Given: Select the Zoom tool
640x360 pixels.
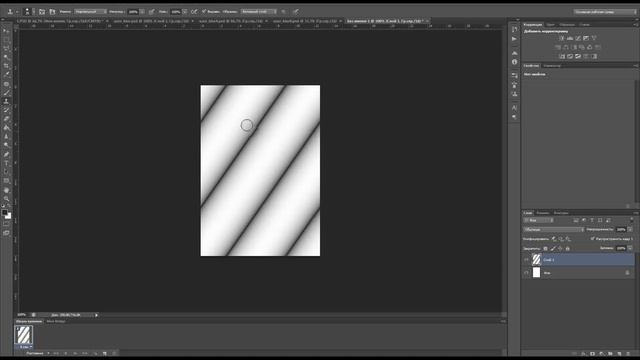Looking at the screenshot, I should coord(6,199).
